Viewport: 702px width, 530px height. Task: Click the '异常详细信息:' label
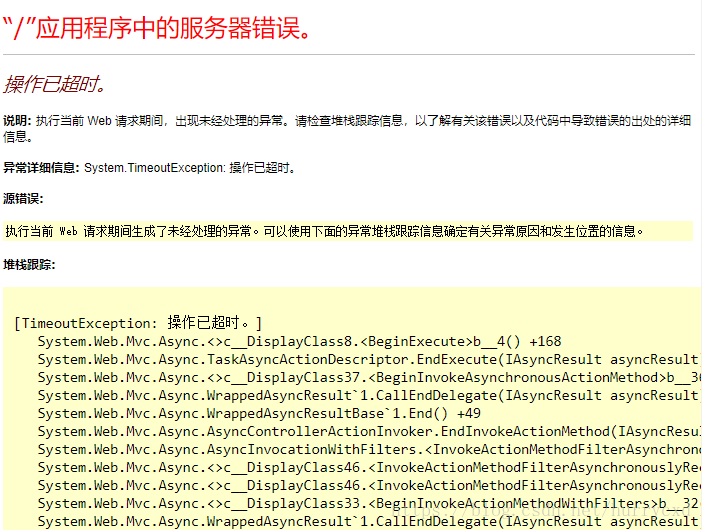tap(41, 168)
